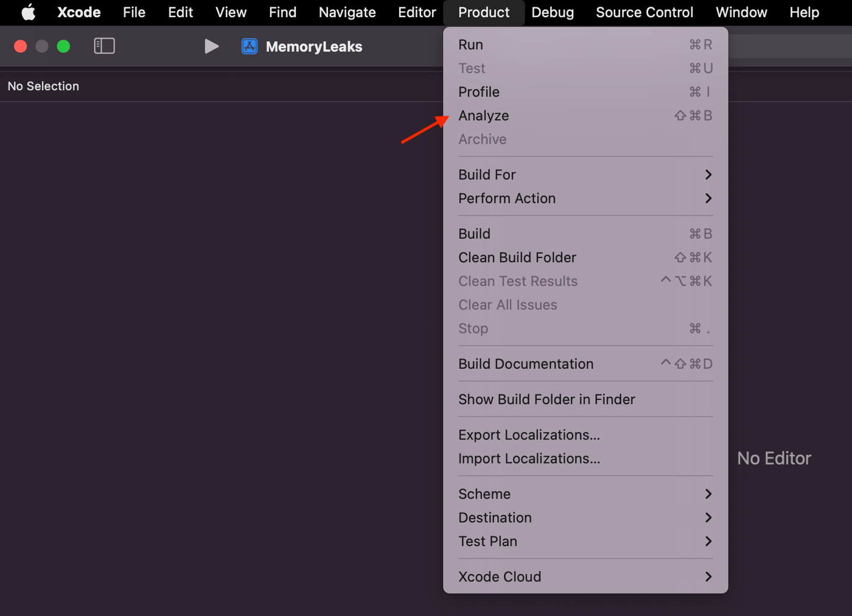Open the Source Control menu
Viewport: 852px width, 616px height.
click(644, 12)
